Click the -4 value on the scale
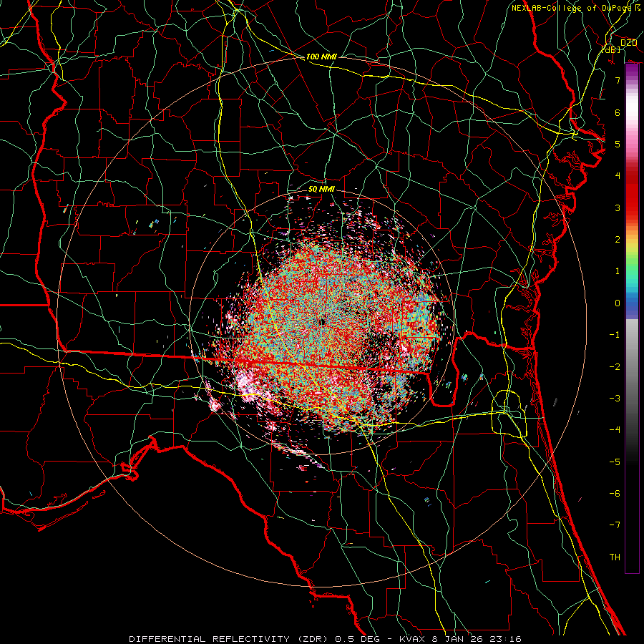Screen dimensions: 644x644 pyautogui.click(x=615, y=430)
